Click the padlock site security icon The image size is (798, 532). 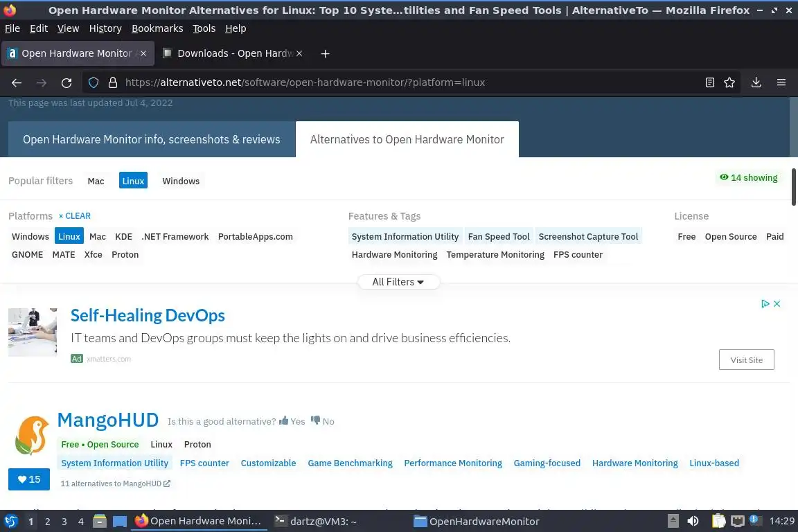coord(113,82)
